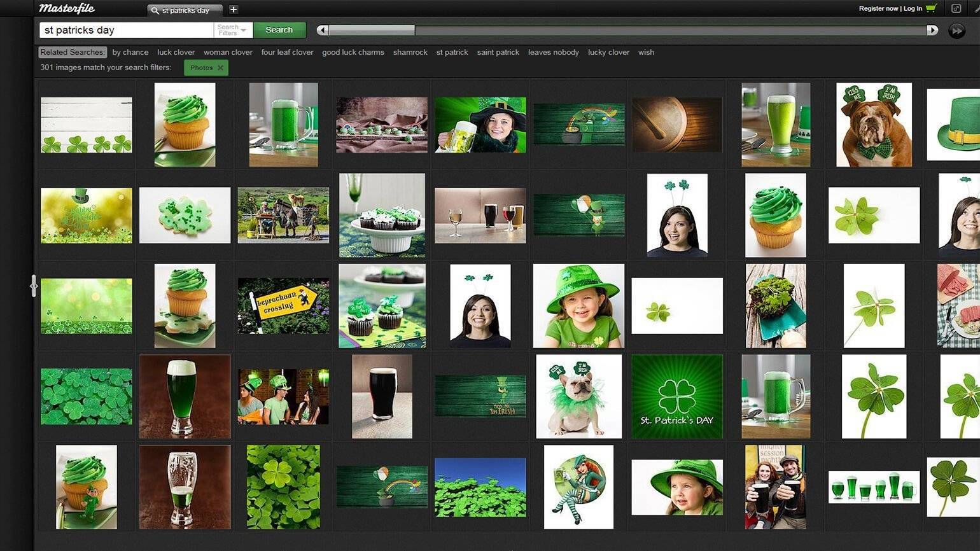Expand the Search Filters dropdown
Viewport: 980px width, 551px height.
(x=232, y=30)
